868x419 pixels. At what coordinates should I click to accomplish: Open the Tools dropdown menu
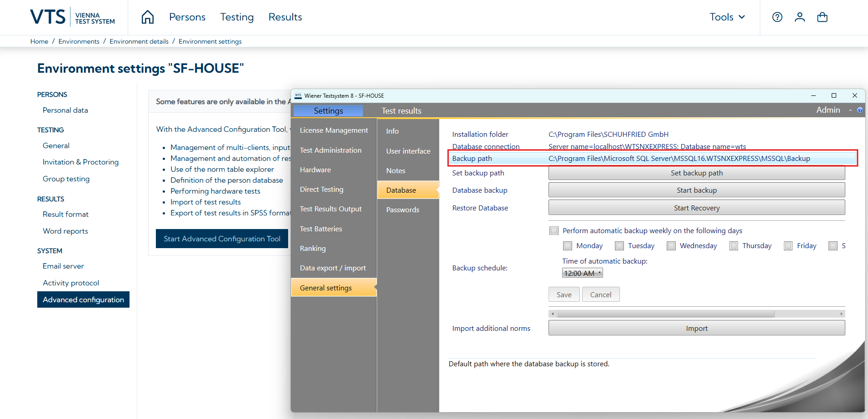(727, 17)
